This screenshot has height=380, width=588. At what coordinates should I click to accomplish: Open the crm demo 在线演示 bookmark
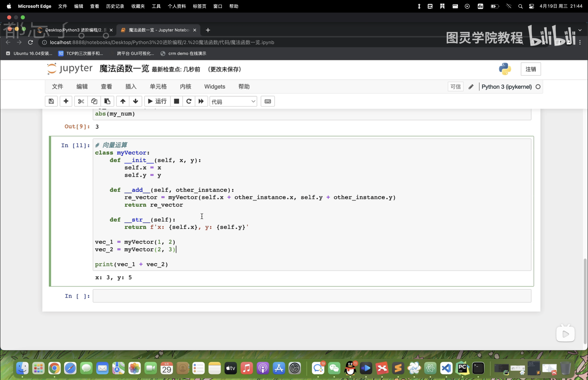[x=183, y=53]
